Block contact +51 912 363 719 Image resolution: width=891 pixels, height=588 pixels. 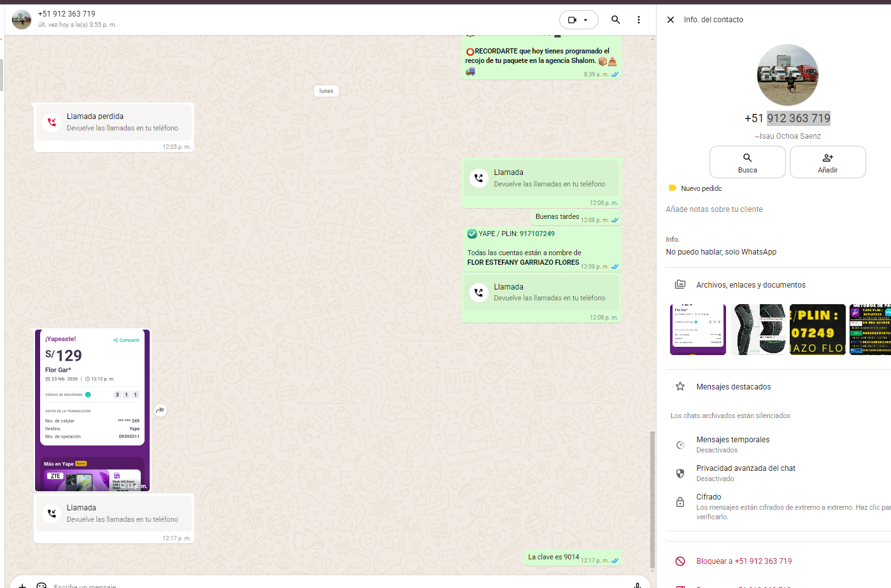pos(743,561)
